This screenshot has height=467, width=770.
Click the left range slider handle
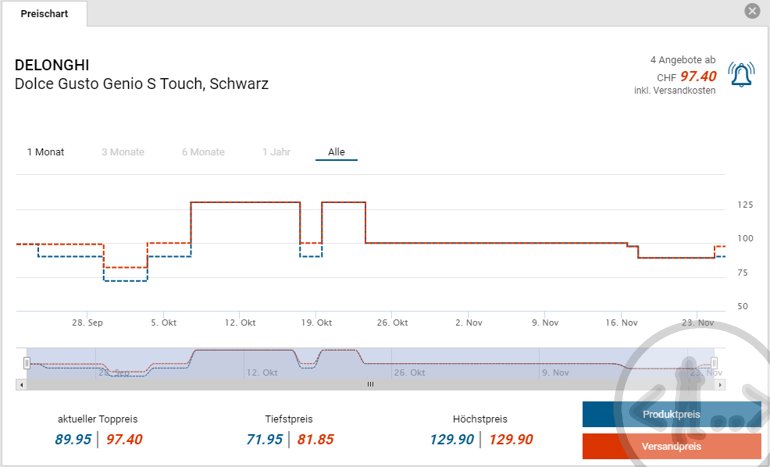tap(27, 362)
